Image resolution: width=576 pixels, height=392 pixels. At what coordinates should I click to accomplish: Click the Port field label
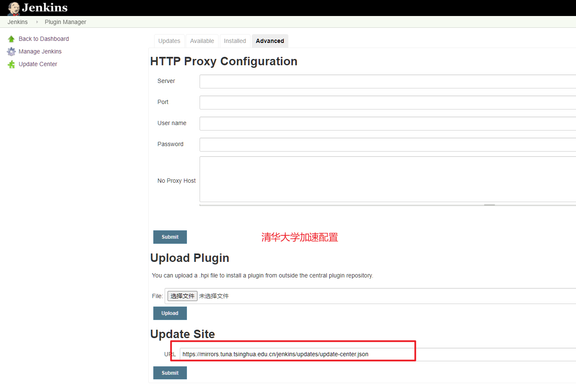coord(163,102)
